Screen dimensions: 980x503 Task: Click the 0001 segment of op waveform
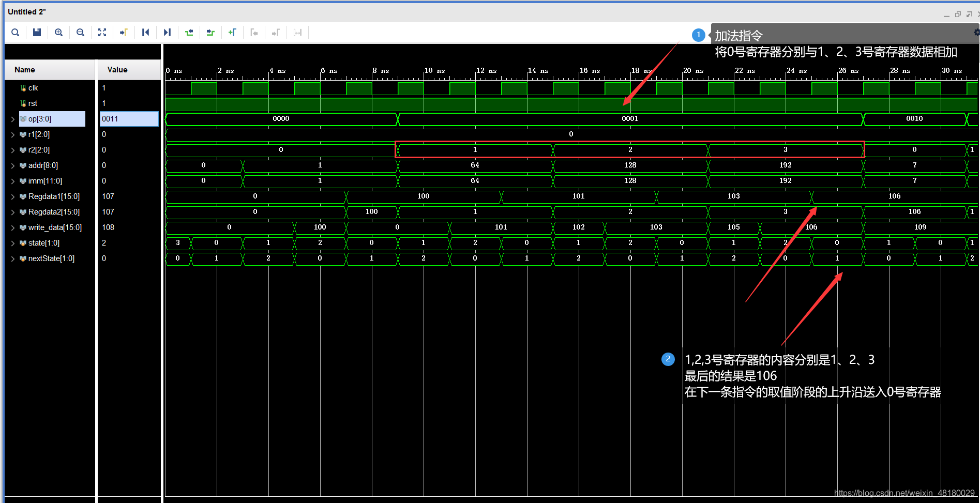630,119
